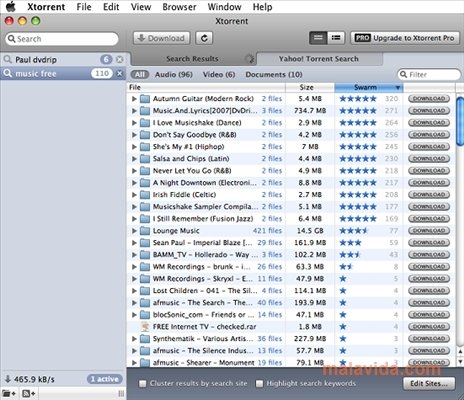Switch to the compact list view mode
Screen dimensions: 464x400
point(318,38)
